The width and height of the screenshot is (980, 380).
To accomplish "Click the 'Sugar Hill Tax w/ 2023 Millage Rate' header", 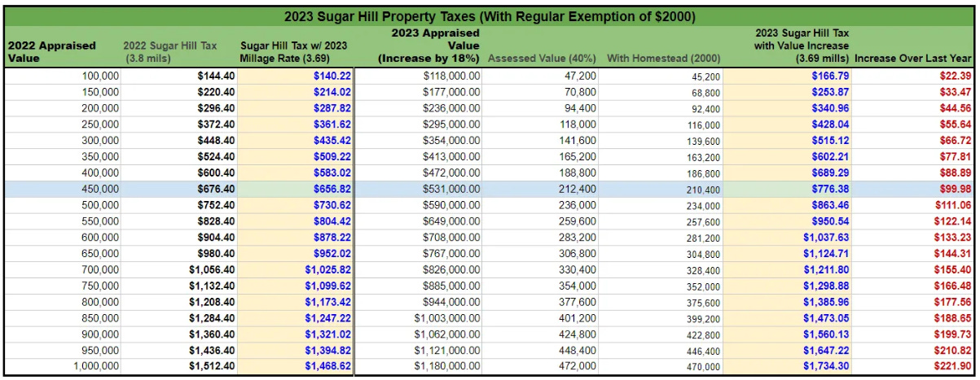I will tap(295, 52).
